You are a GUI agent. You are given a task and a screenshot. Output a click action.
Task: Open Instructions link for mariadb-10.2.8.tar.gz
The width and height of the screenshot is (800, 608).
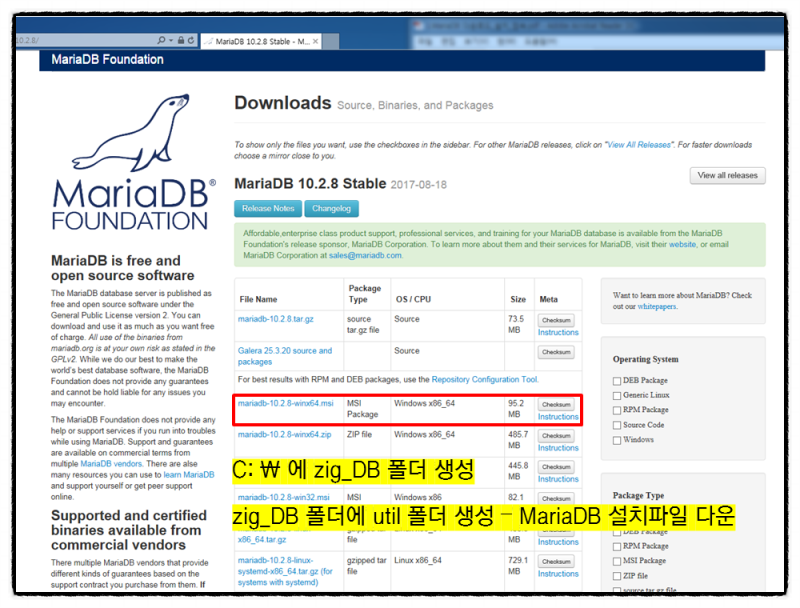coord(558,333)
